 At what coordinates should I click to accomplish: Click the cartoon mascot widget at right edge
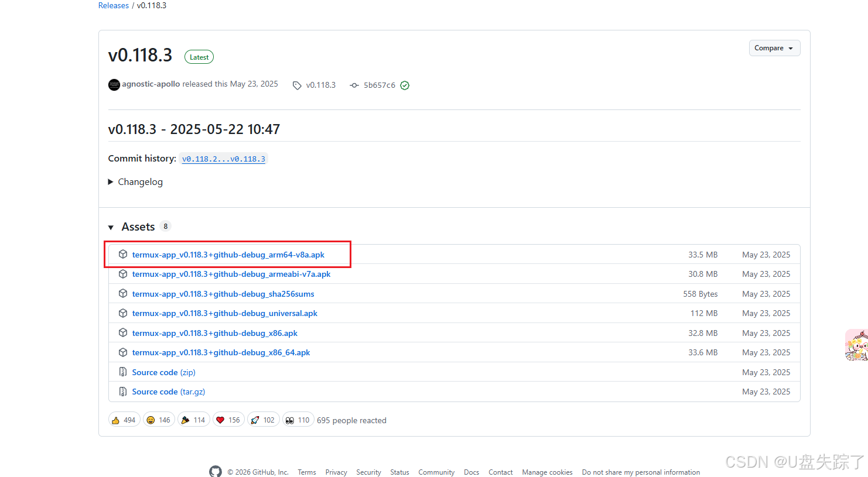pos(856,345)
